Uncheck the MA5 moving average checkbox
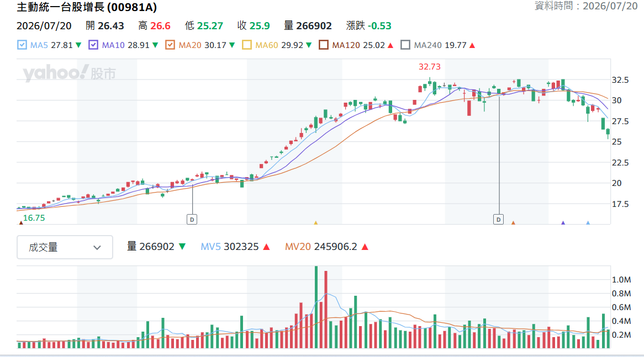The width and height of the screenshot is (644, 357). coord(22,45)
